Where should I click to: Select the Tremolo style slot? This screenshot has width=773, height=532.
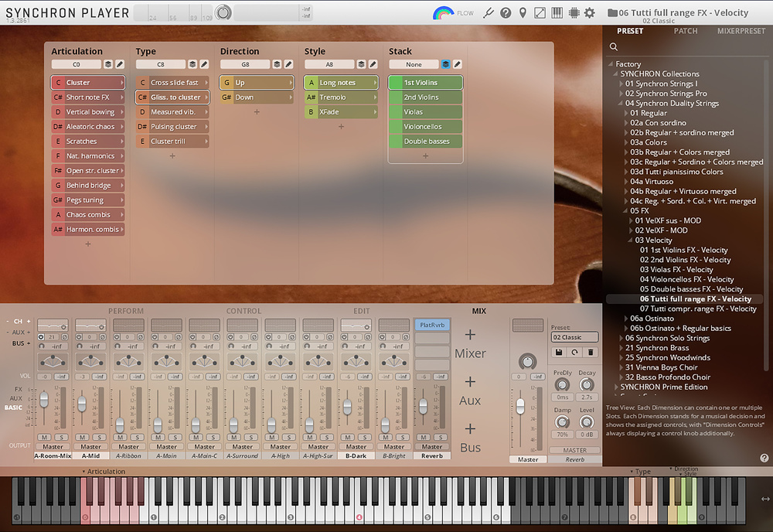point(341,97)
